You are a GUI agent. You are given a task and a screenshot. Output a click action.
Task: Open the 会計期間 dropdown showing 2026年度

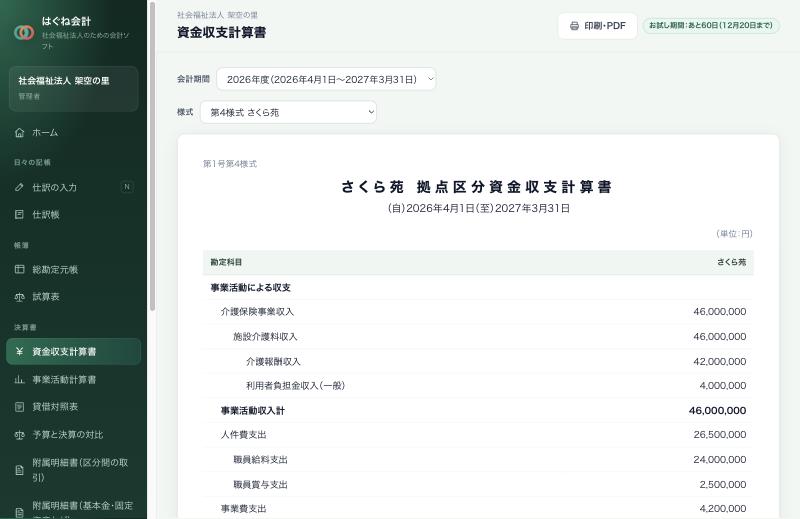coord(326,79)
